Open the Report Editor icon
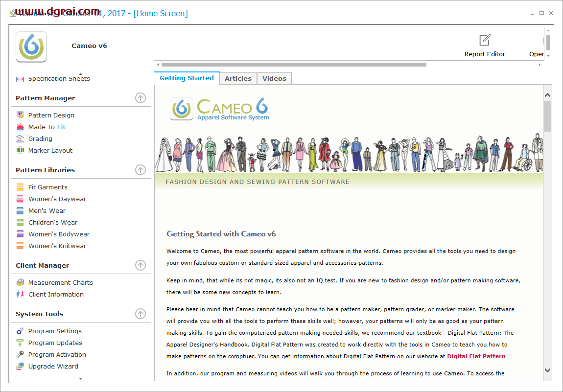The image size is (563, 392). pyautogui.click(x=485, y=40)
